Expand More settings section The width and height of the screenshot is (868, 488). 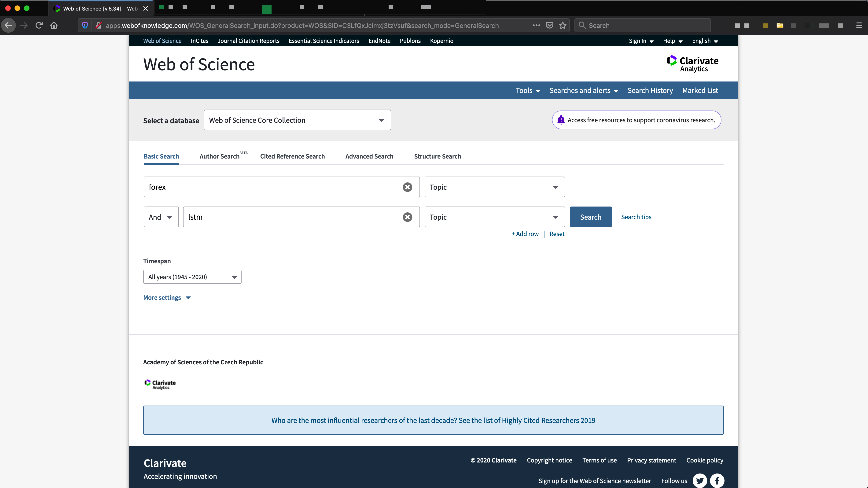click(167, 298)
